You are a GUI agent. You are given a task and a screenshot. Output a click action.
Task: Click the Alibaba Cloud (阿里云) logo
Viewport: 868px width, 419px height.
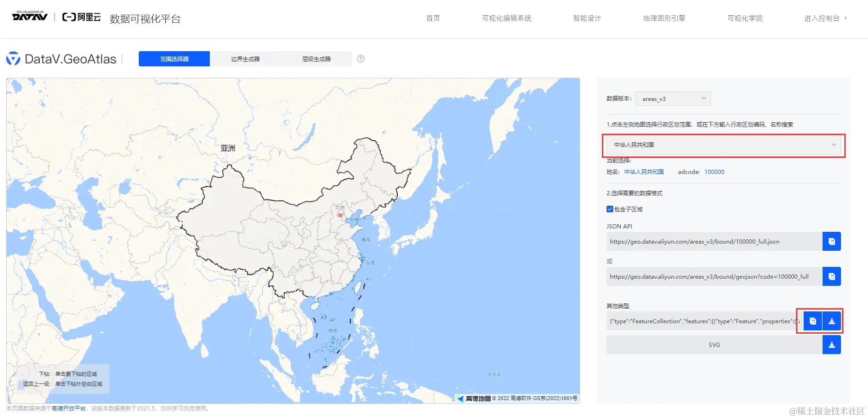click(81, 17)
